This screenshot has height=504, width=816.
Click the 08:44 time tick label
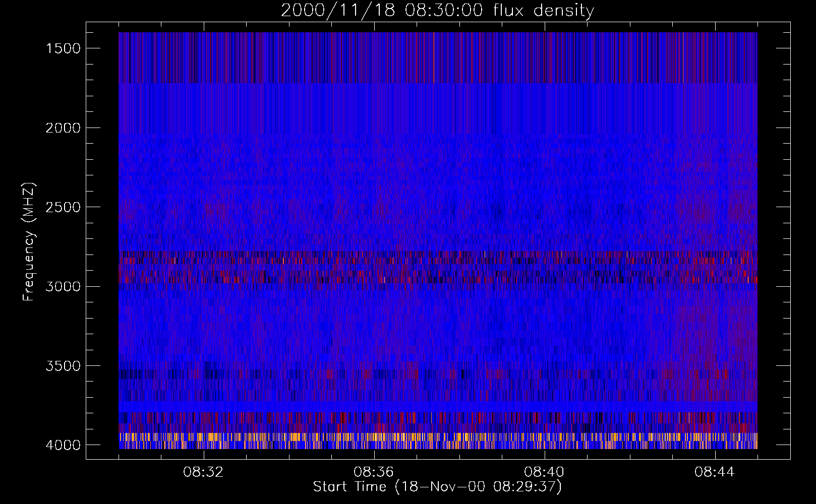[715, 472]
